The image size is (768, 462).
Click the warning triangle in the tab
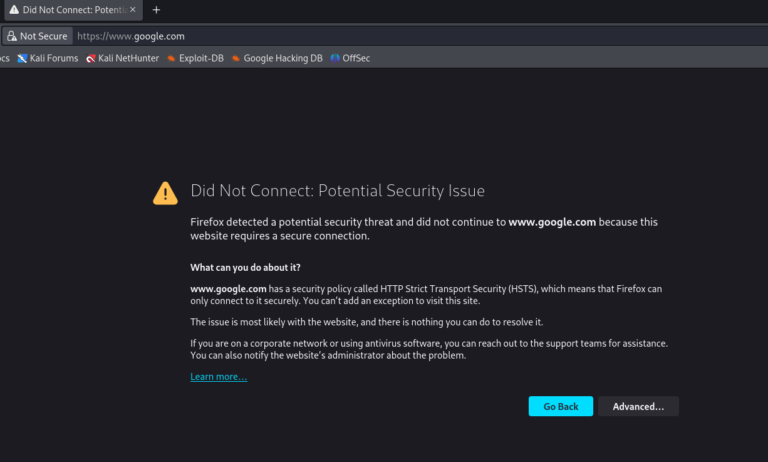pyautogui.click(x=14, y=10)
